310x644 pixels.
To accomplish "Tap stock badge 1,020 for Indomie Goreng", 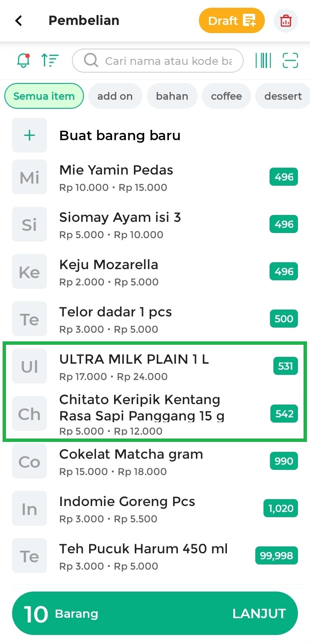I will coord(281,509).
